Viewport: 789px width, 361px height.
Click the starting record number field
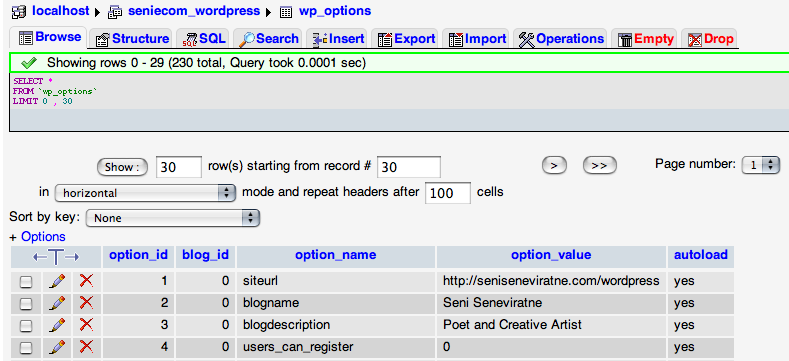tap(409, 167)
